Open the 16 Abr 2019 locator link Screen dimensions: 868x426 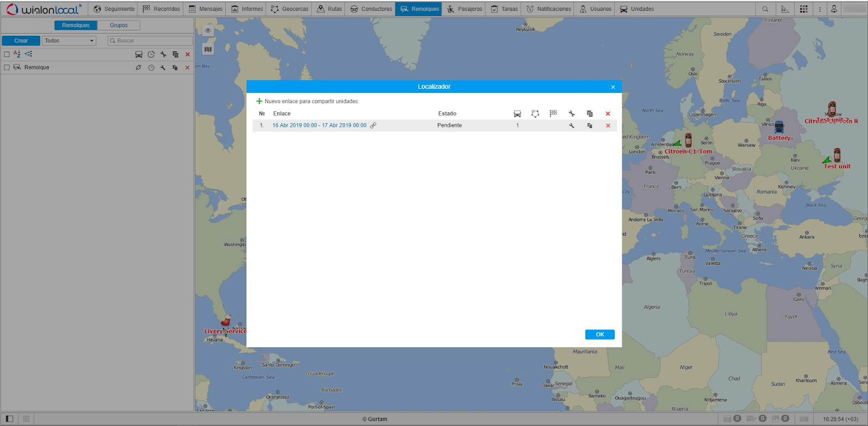pos(319,125)
